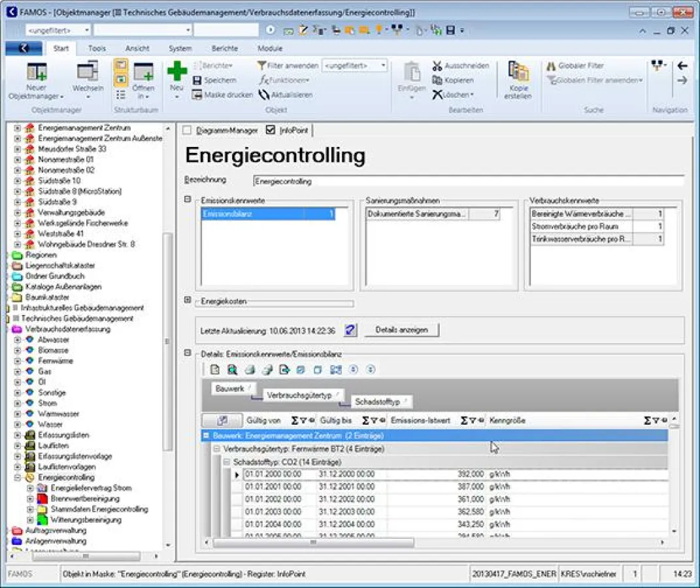This screenshot has height=588, width=700.
Task: Click the Details anzeigen button
Action: [x=401, y=330]
